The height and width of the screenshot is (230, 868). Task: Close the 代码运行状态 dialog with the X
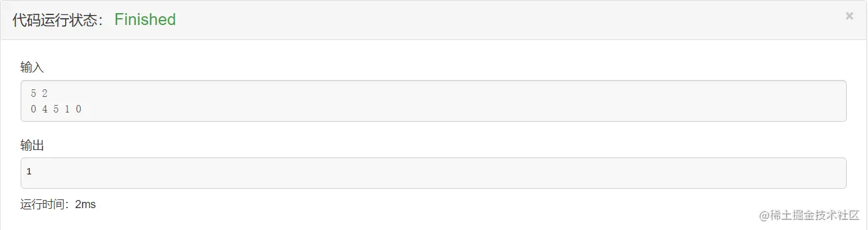[x=849, y=16]
